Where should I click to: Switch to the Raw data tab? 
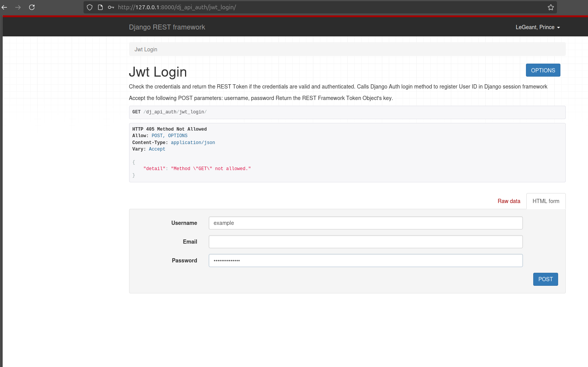coord(509,201)
